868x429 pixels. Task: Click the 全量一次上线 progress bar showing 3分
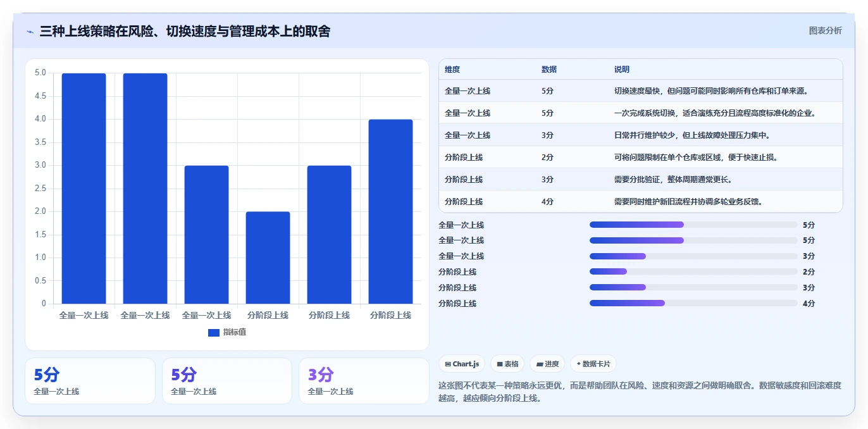[x=693, y=256]
